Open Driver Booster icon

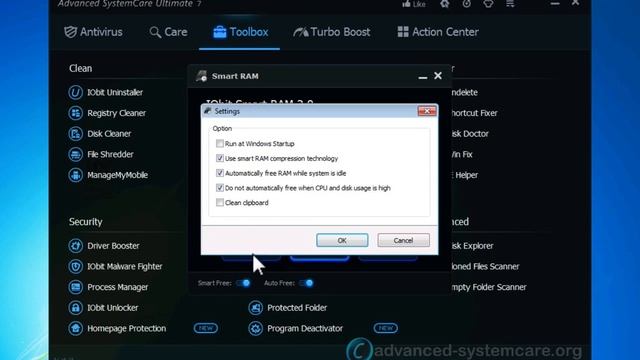tap(76, 246)
